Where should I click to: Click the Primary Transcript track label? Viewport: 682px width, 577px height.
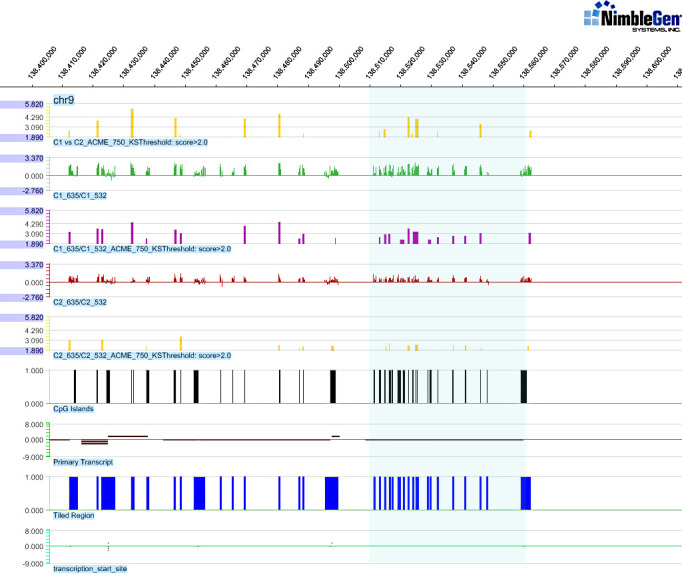point(83,462)
